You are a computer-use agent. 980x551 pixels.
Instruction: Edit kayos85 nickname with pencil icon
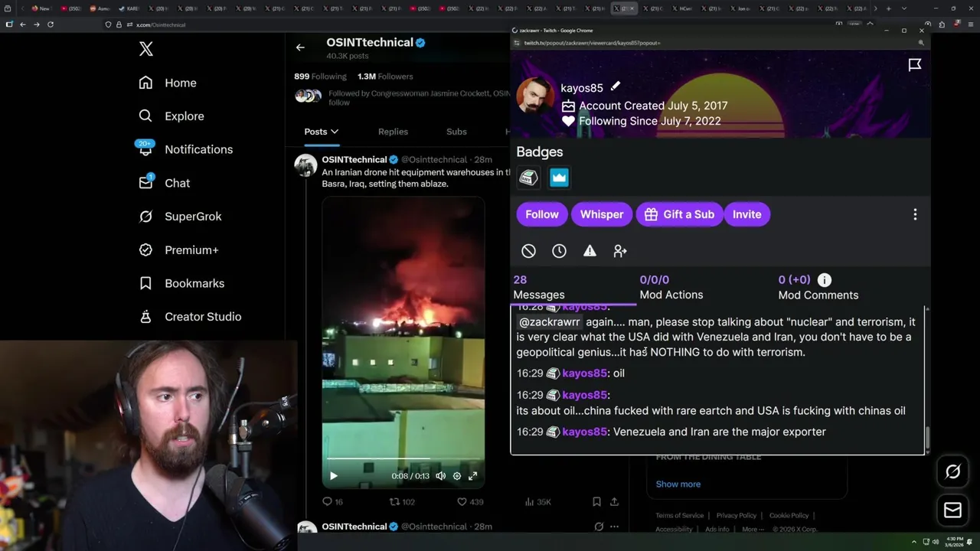615,86
